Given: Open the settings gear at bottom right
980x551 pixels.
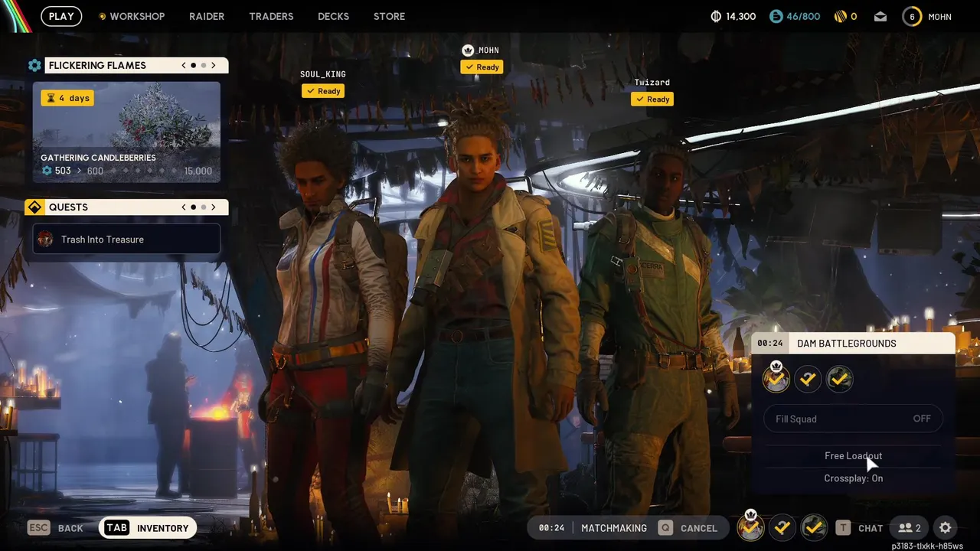Looking at the screenshot, I should point(946,528).
